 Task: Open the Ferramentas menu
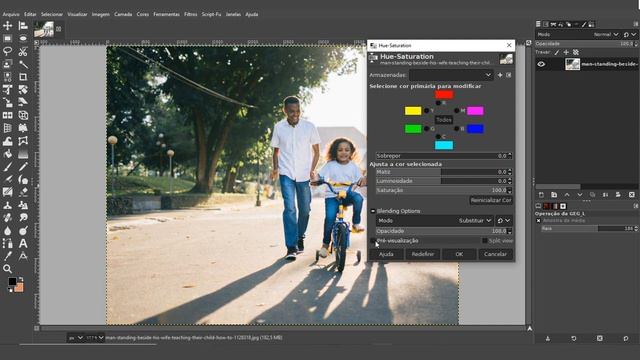pyautogui.click(x=166, y=14)
